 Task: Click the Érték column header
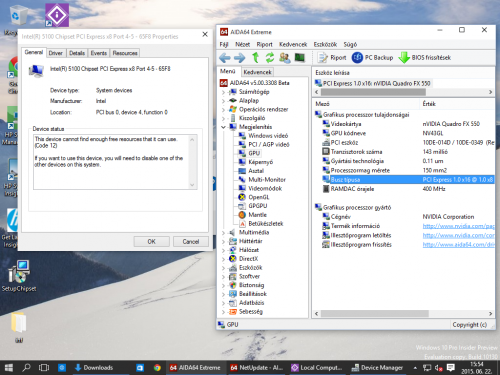click(457, 104)
